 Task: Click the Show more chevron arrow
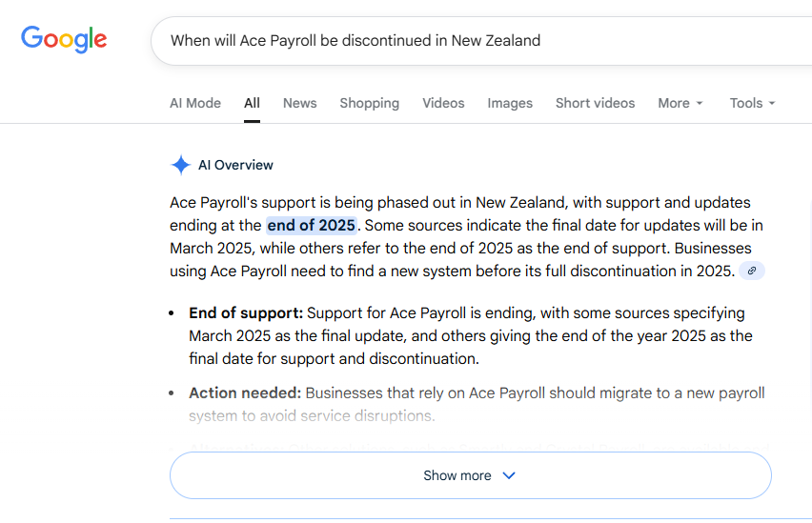(x=509, y=475)
